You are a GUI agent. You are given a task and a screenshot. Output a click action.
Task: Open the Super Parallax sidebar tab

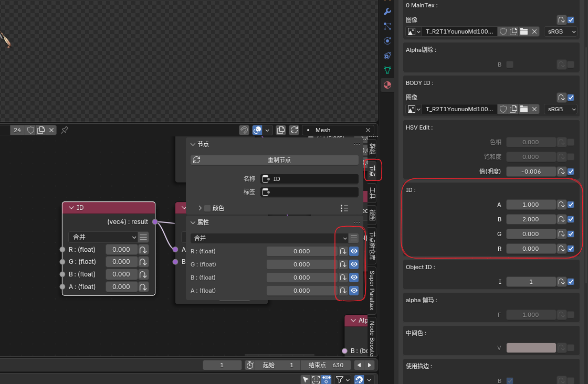pyautogui.click(x=372, y=290)
